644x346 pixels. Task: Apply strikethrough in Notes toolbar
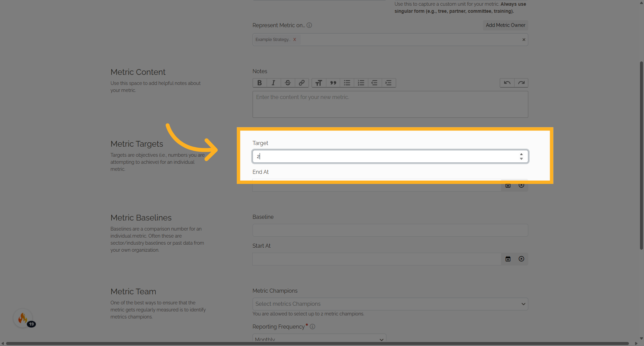point(288,83)
